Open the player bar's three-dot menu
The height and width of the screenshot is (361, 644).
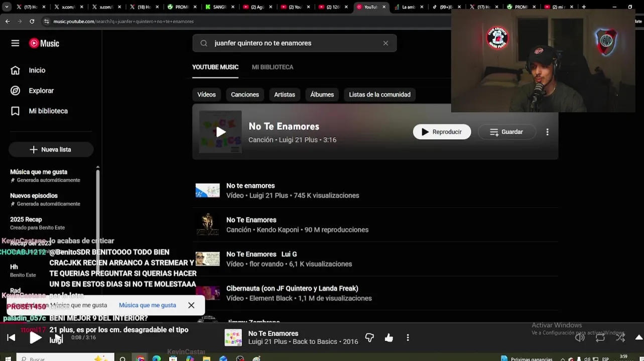point(408,337)
